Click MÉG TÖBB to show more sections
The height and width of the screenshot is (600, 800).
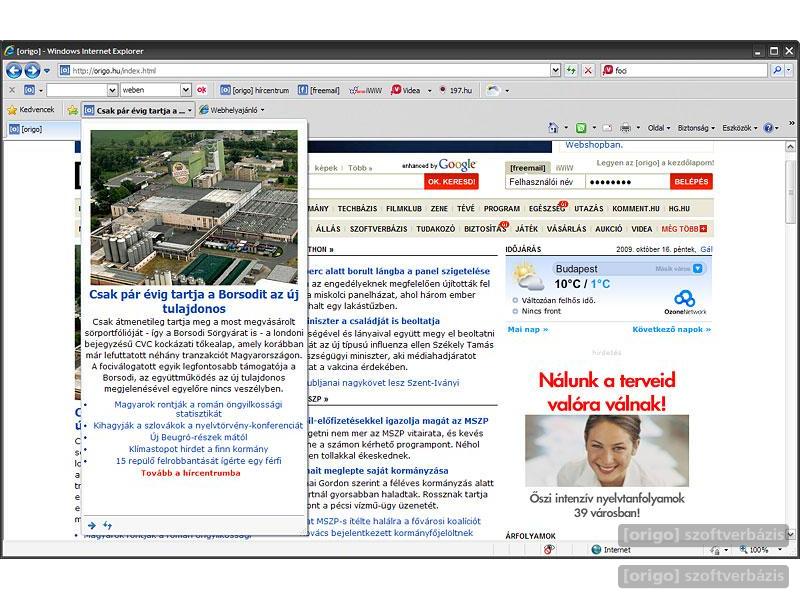[x=684, y=229]
